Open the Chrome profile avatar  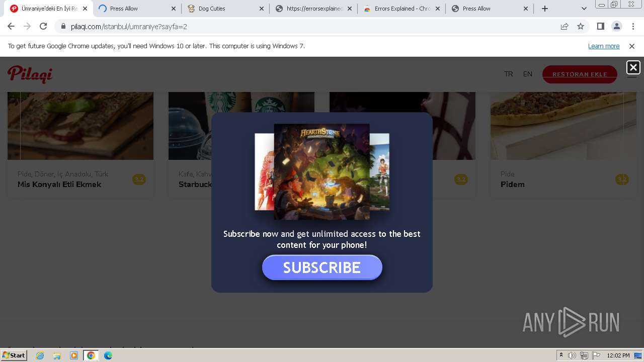(616, 26)
